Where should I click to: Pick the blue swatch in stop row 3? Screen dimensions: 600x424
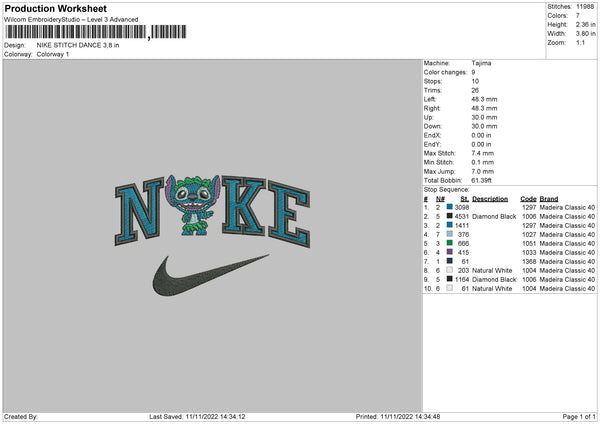(x=450, y=225)
